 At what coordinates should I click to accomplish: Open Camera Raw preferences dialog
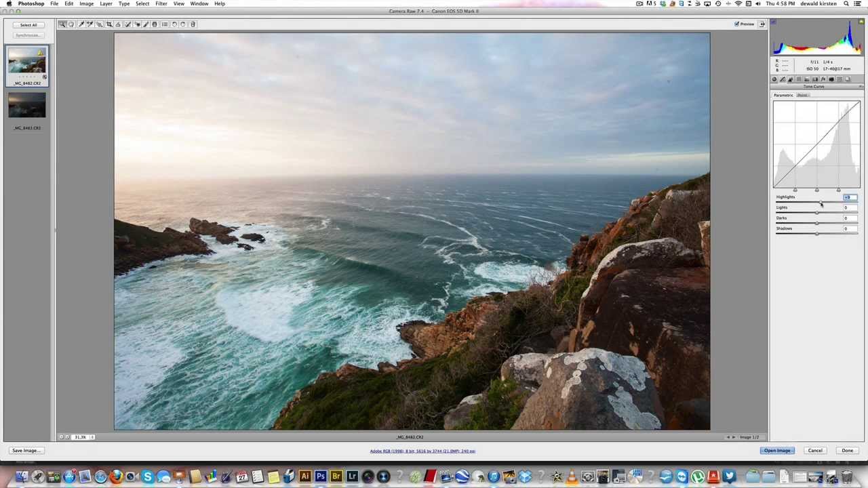(165, 24)
